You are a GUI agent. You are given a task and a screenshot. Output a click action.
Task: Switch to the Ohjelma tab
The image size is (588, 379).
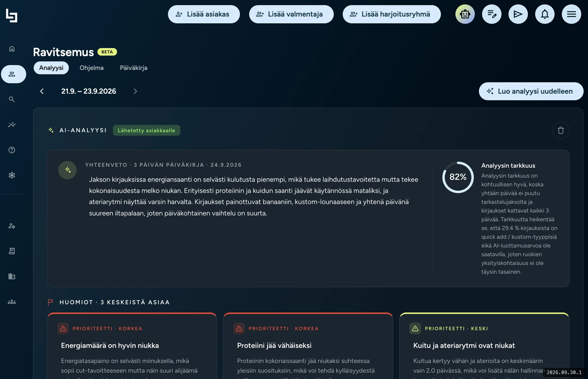[x=91, y=68]
